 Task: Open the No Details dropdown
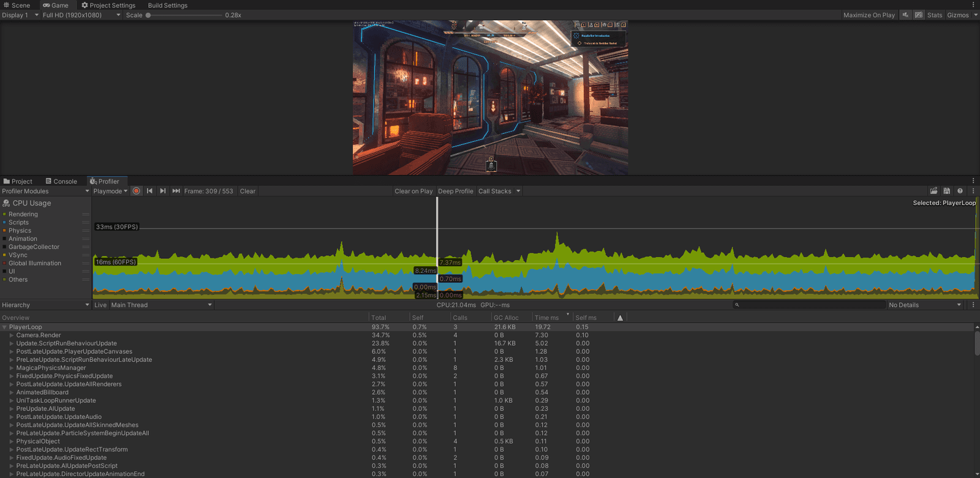coord(925,305)
